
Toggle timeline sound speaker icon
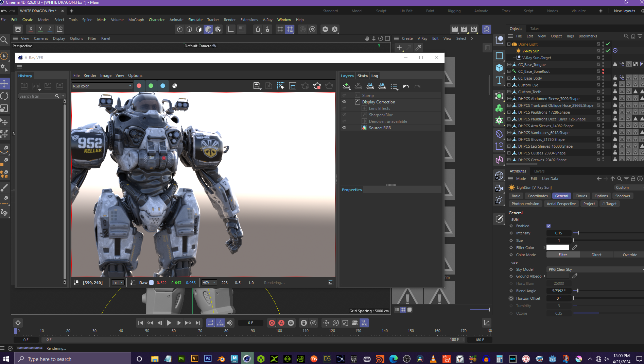coord(230,323)
